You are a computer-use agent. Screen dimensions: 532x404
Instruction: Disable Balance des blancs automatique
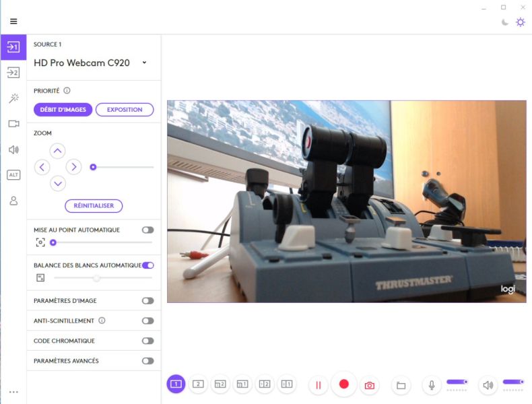[148, 265]
